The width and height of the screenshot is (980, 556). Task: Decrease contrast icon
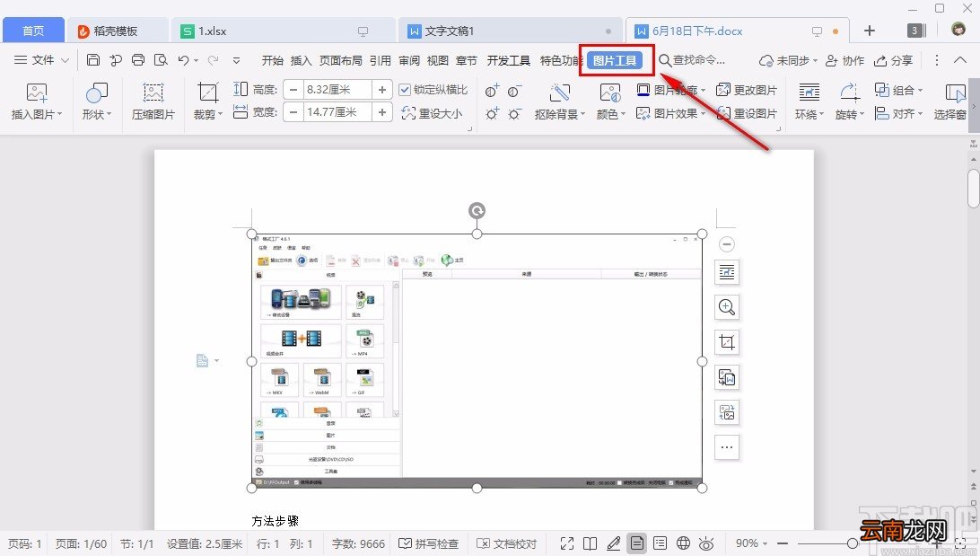tap(514, 92)
